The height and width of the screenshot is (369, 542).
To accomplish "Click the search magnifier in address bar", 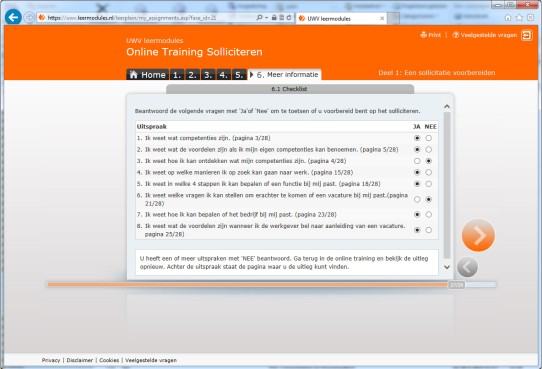I will click(259, 18).
